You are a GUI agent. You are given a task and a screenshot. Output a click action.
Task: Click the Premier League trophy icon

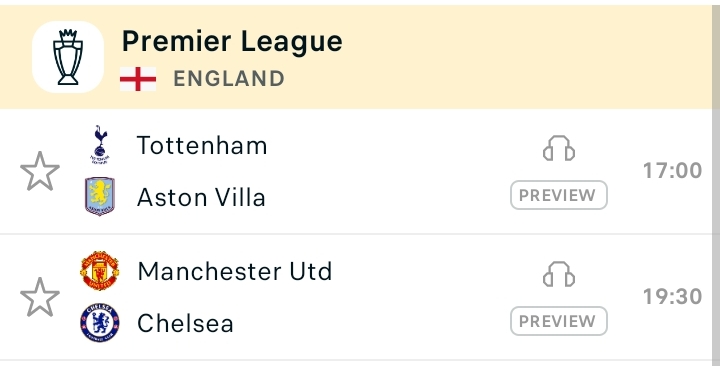68,57
